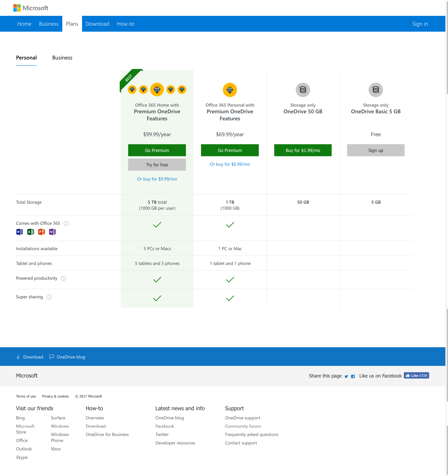Screen dimensions: 448x476
Task: Visit Bing link in footer
Action: (x=20, y=418)
